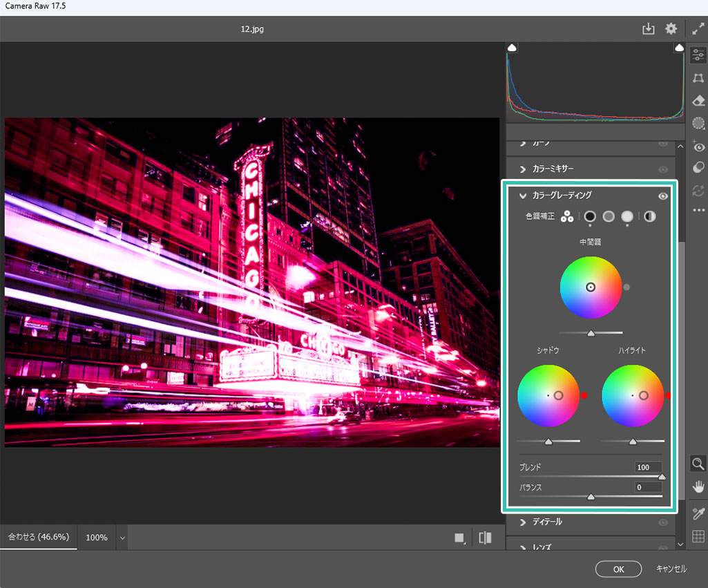This screenshot has width=708, height=588.
Task: Select the Remove (eraser) tool icon
Action: [x=698, y=101]
